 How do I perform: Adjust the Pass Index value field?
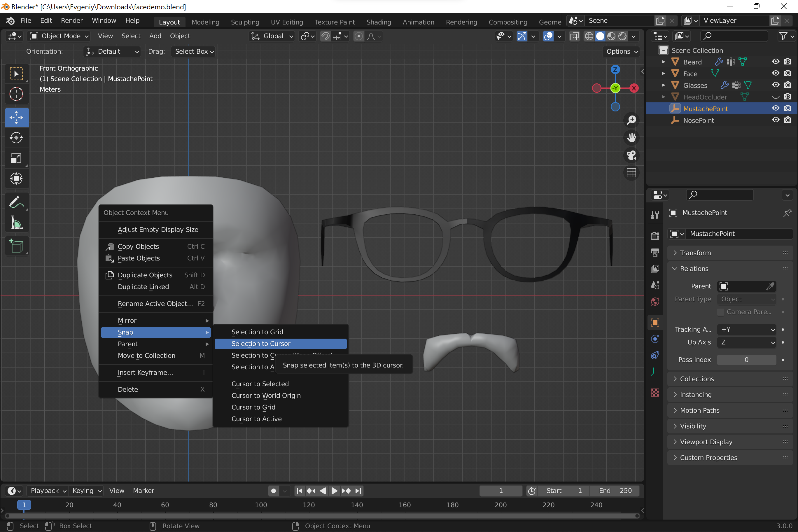point(746,360)
